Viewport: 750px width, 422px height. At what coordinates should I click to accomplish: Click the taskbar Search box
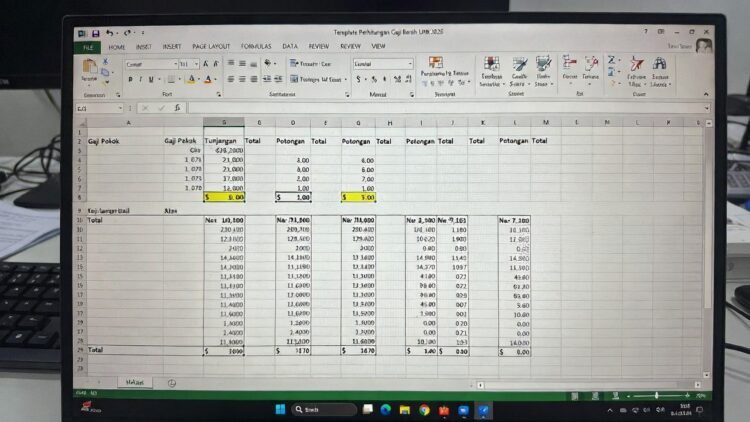click(x=324, y=410)
